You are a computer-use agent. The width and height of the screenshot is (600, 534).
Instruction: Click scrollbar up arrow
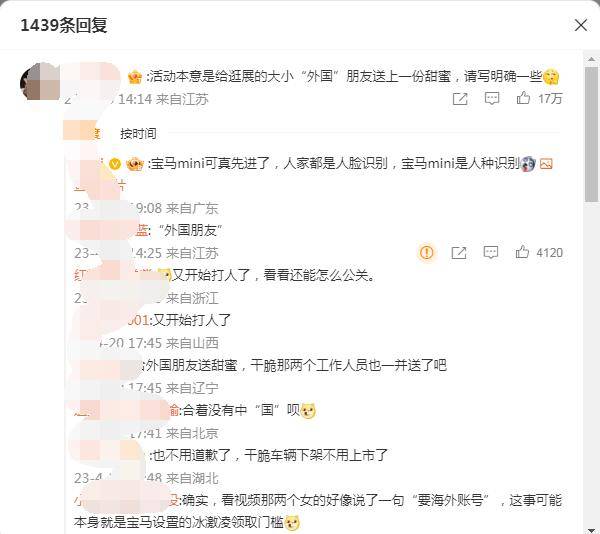[591, 59]
